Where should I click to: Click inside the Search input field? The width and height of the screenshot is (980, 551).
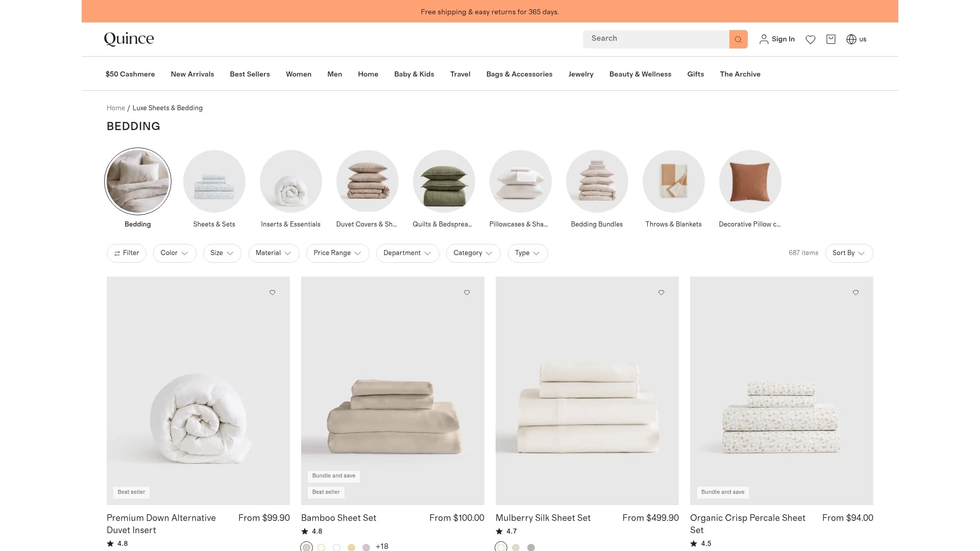pyautogui.click(x=656, y=39)
